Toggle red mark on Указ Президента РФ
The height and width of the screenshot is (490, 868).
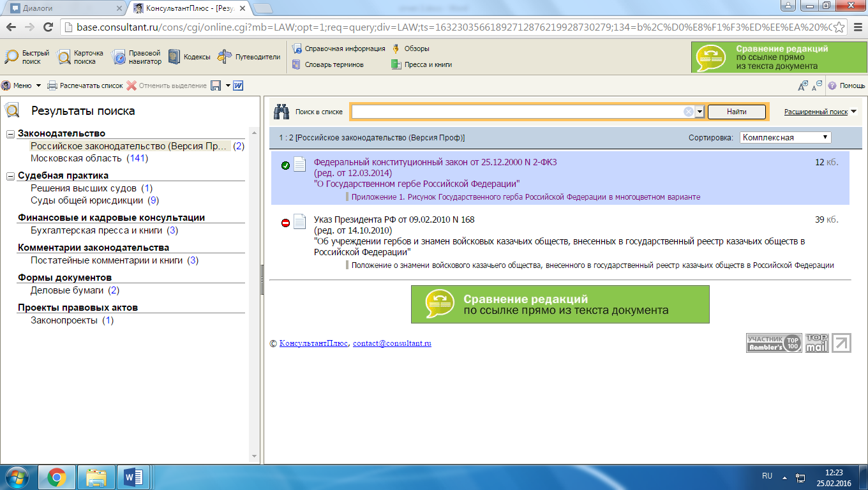286,223
